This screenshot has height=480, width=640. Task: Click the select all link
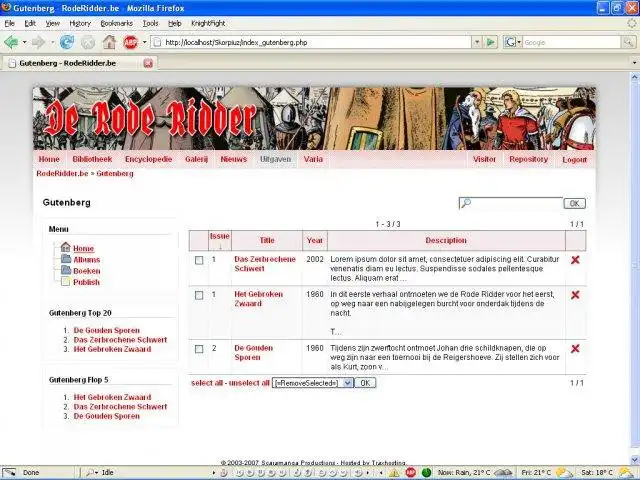207,383
